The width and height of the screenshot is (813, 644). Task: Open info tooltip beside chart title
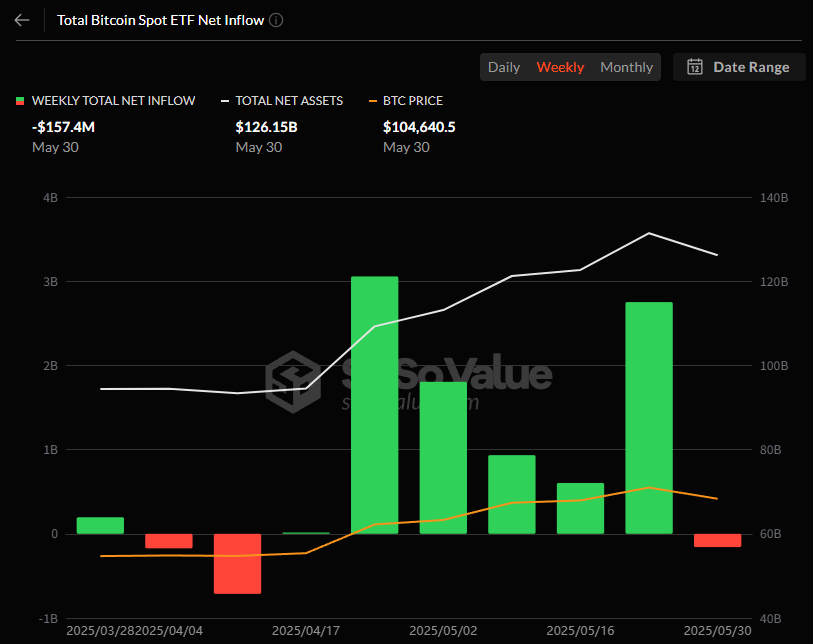pos(276,20)
